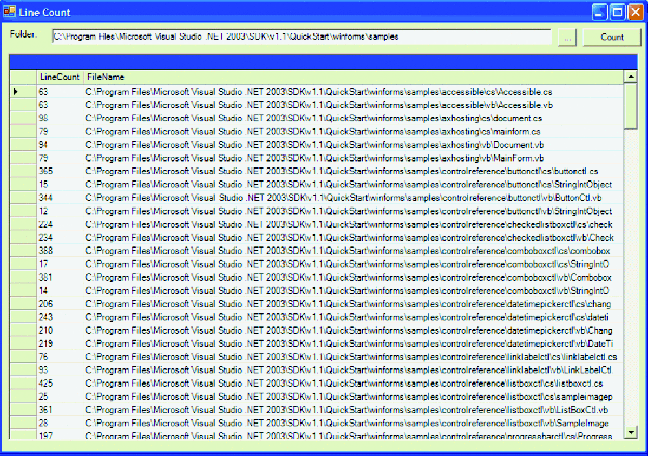This screenshot has width=648, height=456.
Task: Sort by the LineCount column header
Action: coord(59,76)
